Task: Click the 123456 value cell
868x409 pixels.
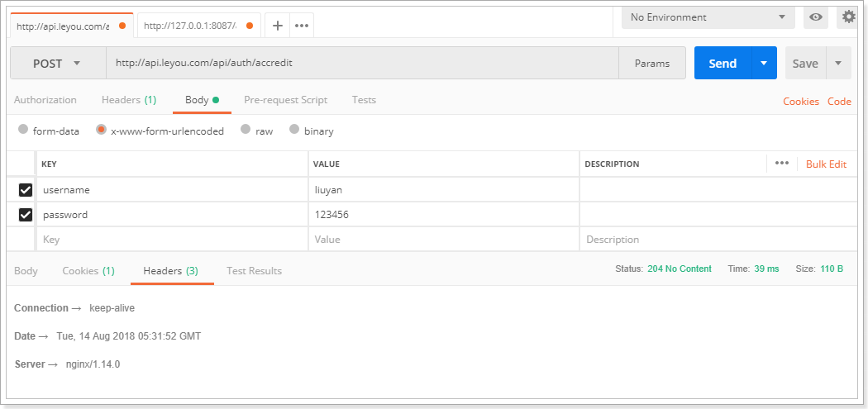Action: [x=444, y=214]
